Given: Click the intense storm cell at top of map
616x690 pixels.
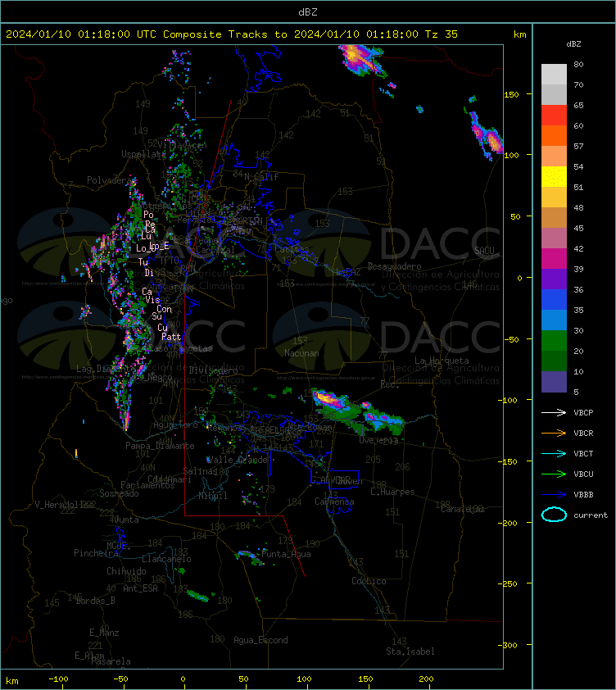Looking at the screenshot, I should tap(362, 59).
